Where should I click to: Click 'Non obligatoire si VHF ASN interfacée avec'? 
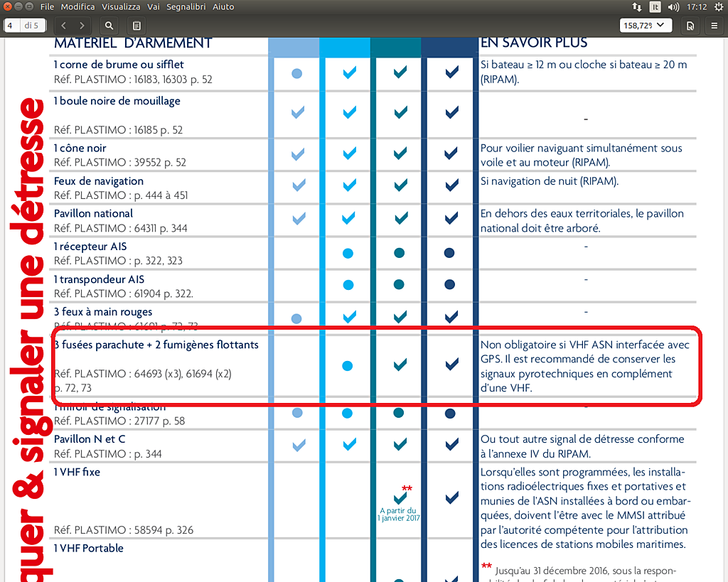click(585, 345)
